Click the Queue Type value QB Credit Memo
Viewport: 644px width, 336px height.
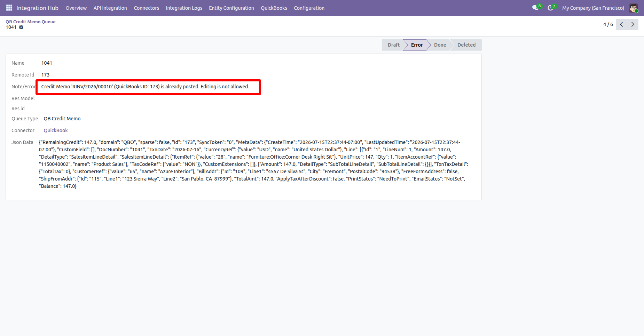(x=62, y=119)
